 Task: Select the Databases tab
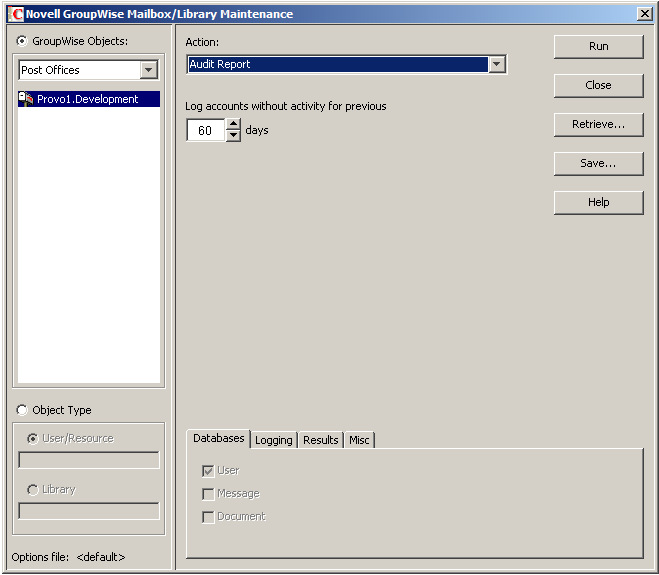(219, 438)
